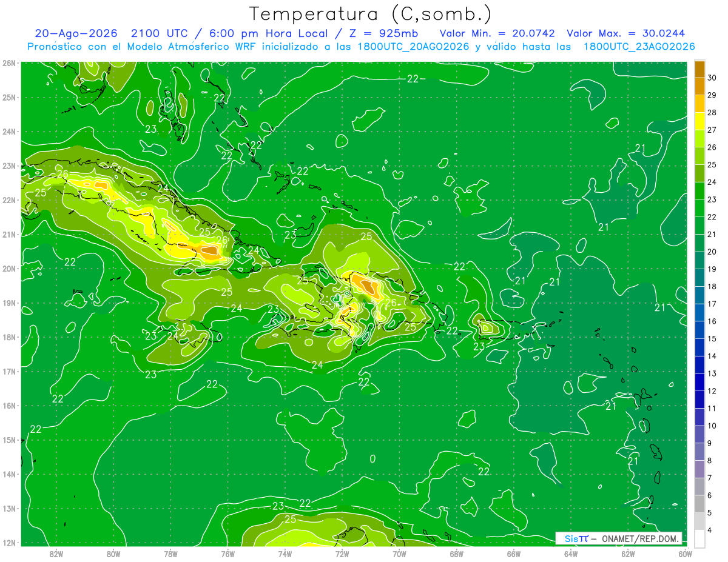Viewport: 728px width, 562px height.
Task: Click the "Sisπ" logo text
Action: 576,538
